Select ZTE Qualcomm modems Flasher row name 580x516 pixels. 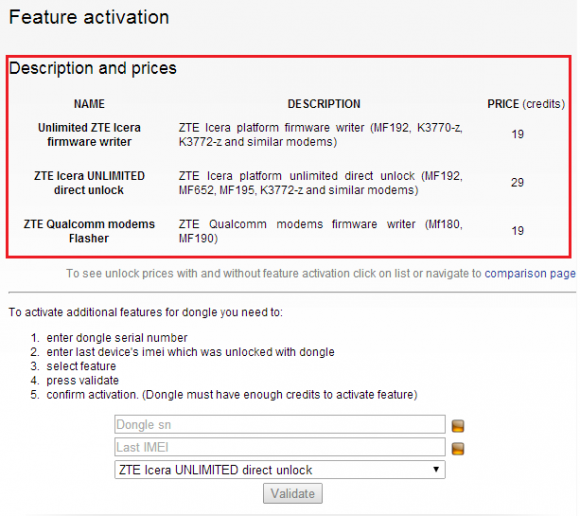(89, 231)
